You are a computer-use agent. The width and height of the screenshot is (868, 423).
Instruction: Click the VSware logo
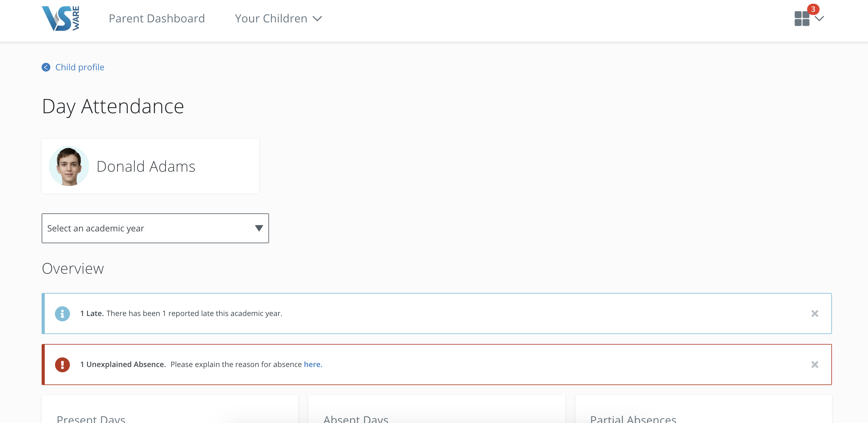pos(61,19)
